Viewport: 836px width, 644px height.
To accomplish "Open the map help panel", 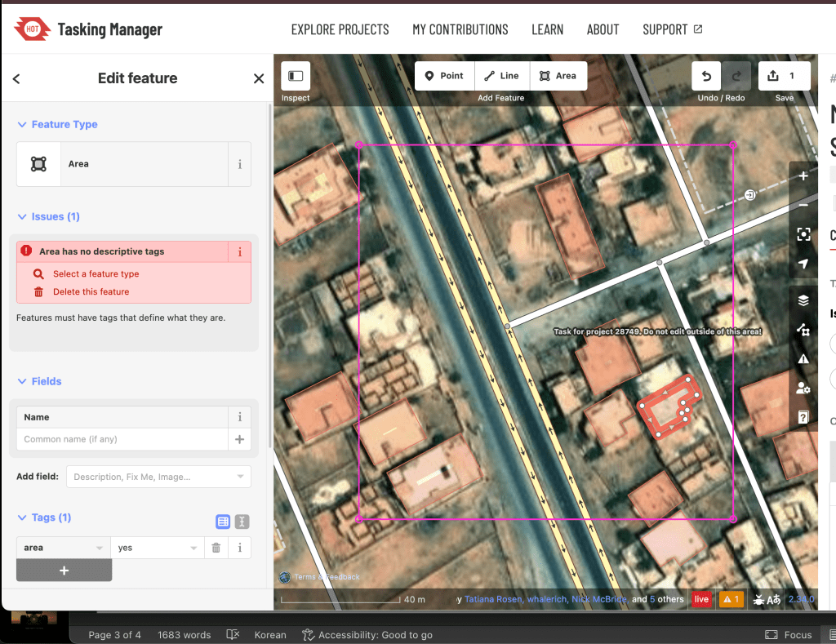I will coord(803,417).
